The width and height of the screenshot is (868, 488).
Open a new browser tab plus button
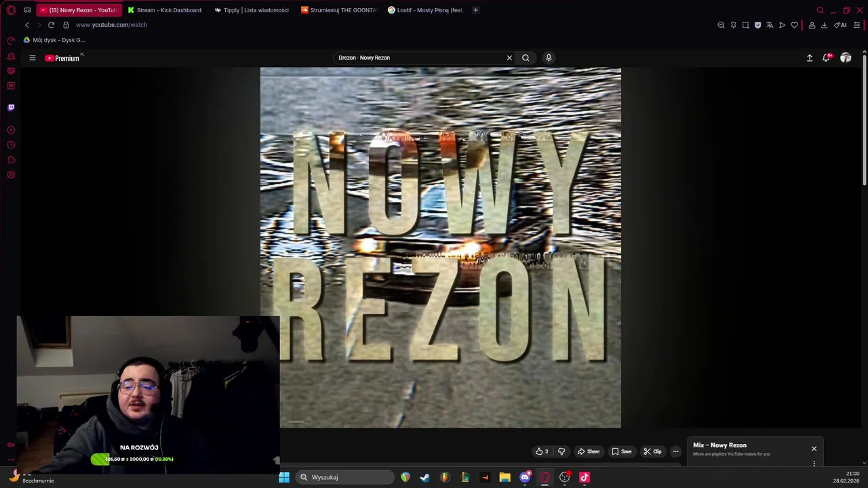click(475, 10)
